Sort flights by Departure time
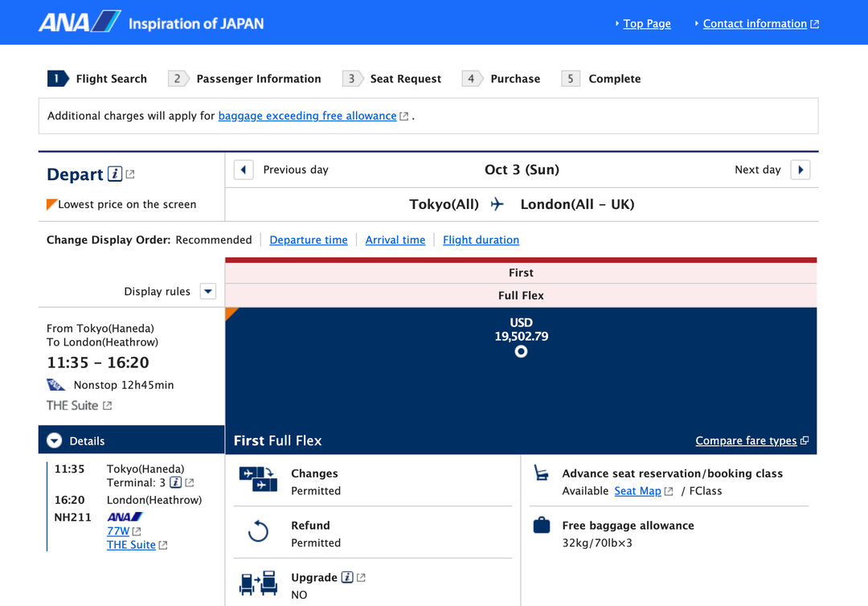The image size is (868, 606). coord(309,240)
